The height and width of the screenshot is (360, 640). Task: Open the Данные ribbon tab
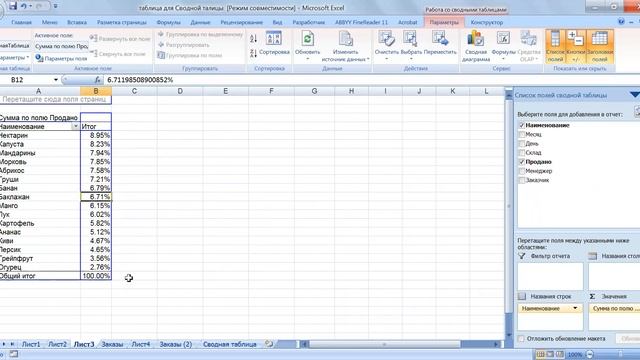pos(200,22)
